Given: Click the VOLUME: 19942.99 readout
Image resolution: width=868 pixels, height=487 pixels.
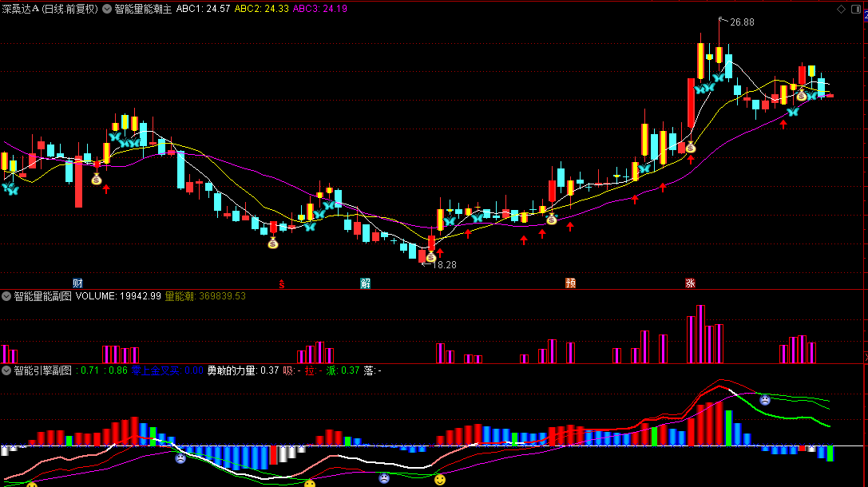Looking at the screenshot, I should pyautogui.click(x=118, y=296).
